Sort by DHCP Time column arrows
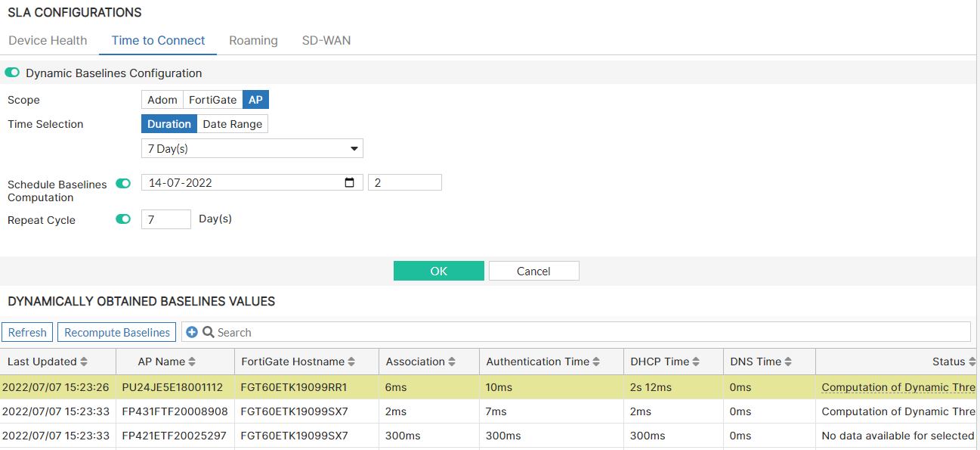This screenshot has width=980, height=450. (696, 362)
